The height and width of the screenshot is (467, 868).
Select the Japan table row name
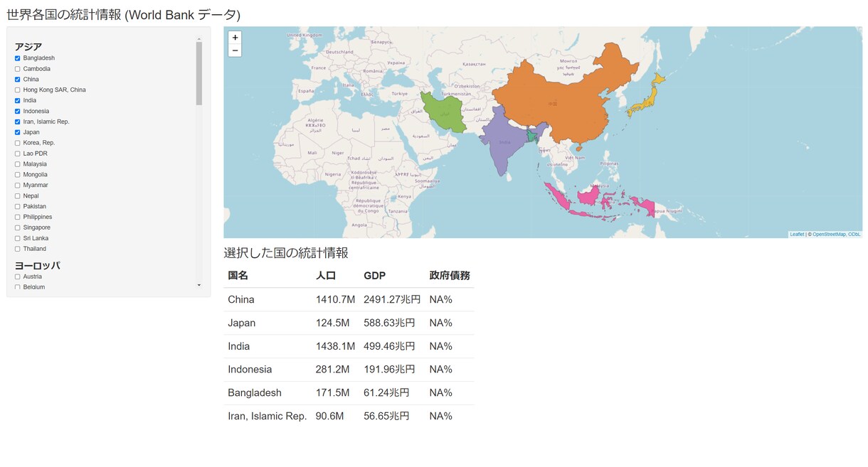coord(242,323)
